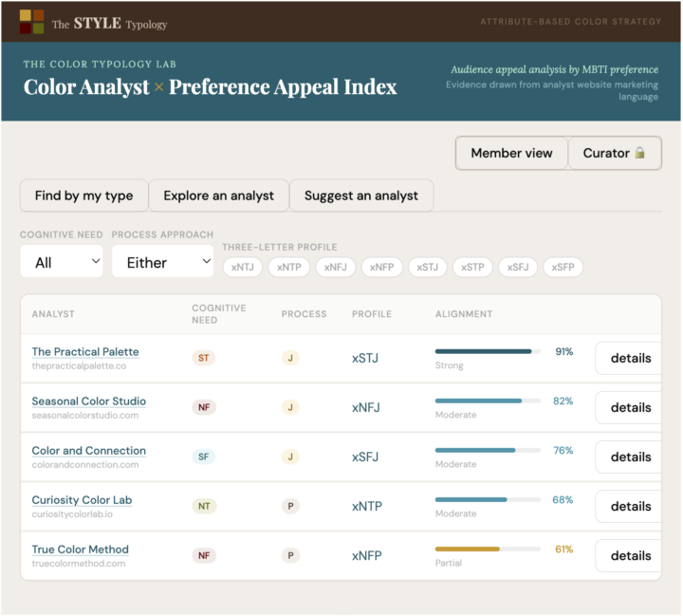Image resolution: width=683 pixels, height=616 pixels.
Task: Open The Practical Palette analyst link
Action: (85, 351)
